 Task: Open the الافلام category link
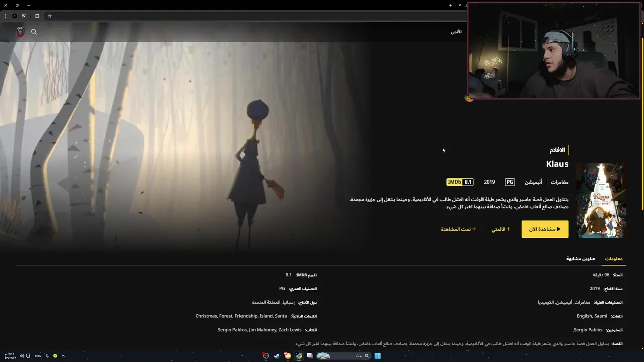[x=557, y=150]
